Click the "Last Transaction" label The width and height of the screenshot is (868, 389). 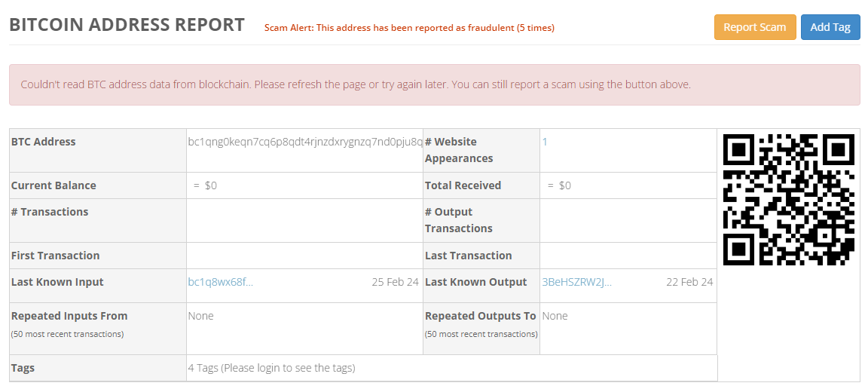(469, 256)
